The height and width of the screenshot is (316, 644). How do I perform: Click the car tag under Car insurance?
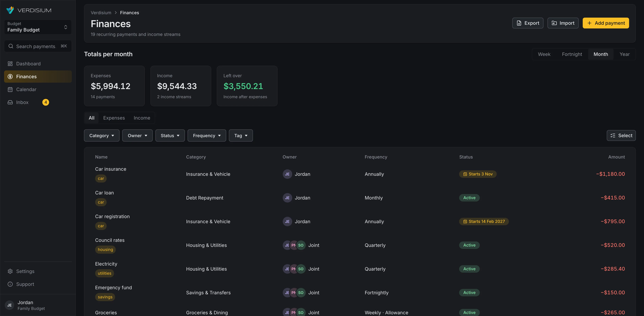tap(101, 178)
